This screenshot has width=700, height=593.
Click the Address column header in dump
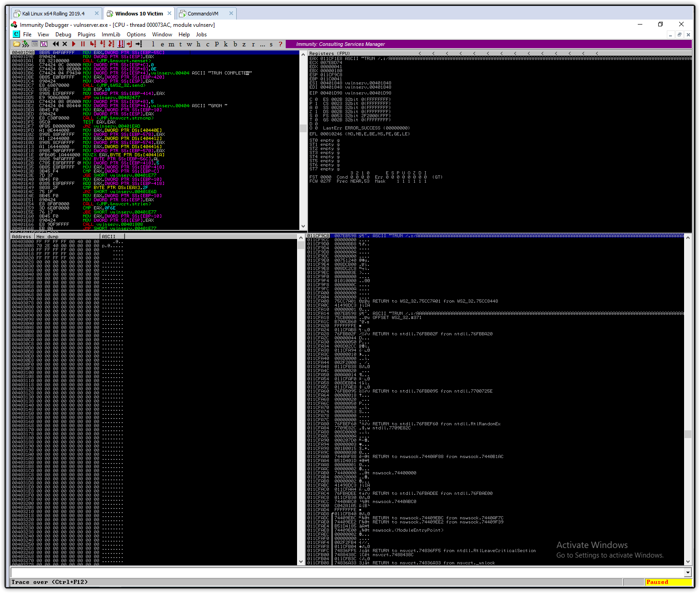[x=22, y=236]
